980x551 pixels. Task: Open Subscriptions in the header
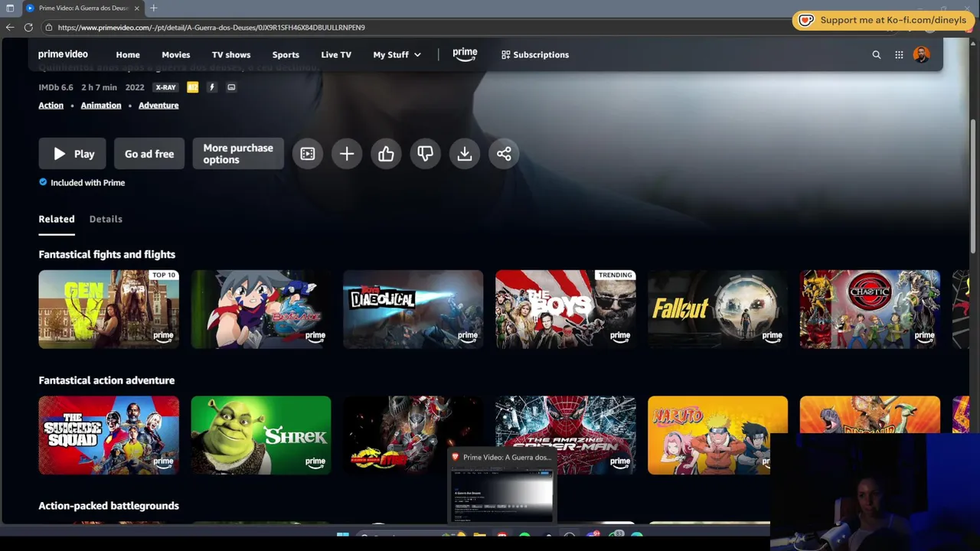coord(535,54)
